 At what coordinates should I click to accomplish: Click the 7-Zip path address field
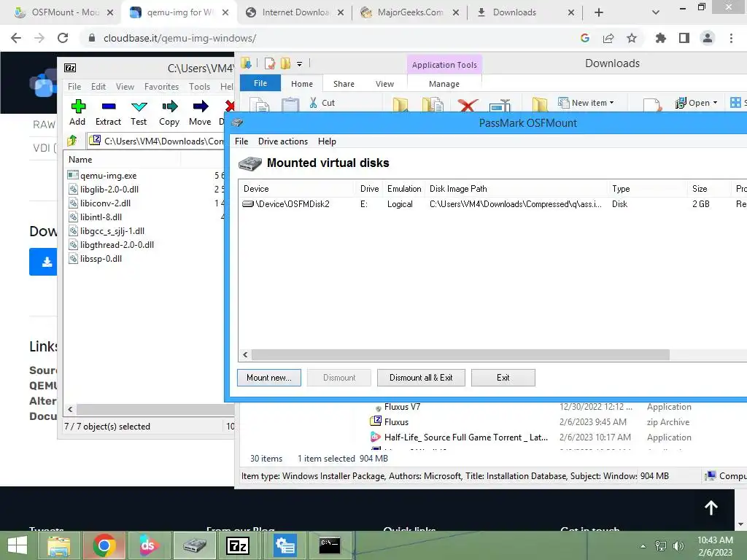tap(158, 141)
